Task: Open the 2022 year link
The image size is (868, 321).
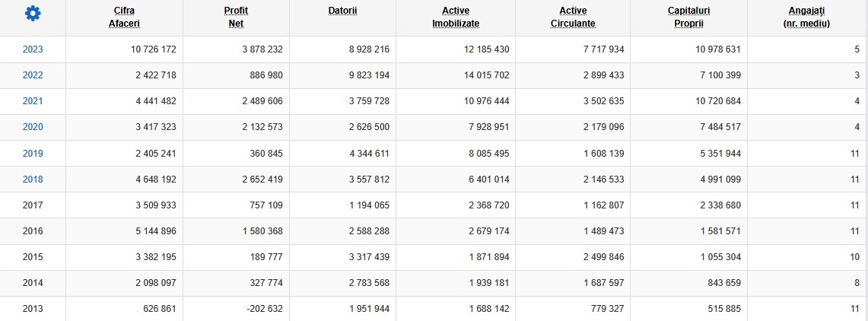Action: (x=33, y=75)
